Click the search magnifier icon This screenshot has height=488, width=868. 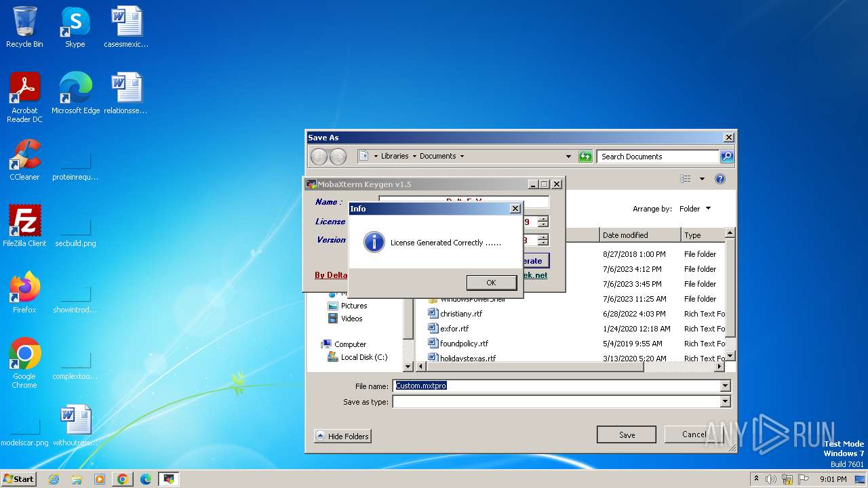click(726, 157)
